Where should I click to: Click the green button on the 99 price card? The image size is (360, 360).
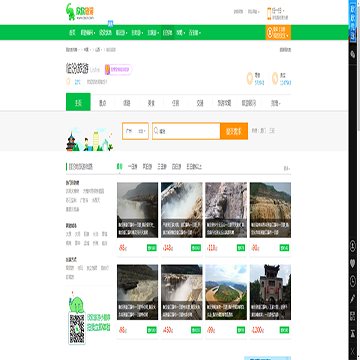tap(241, 330)
